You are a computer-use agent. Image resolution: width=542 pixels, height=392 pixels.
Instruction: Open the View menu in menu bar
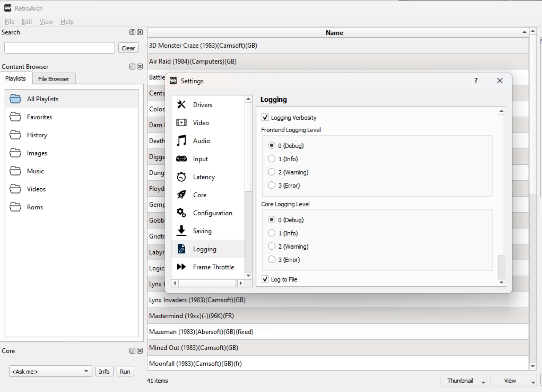[46, 21]
